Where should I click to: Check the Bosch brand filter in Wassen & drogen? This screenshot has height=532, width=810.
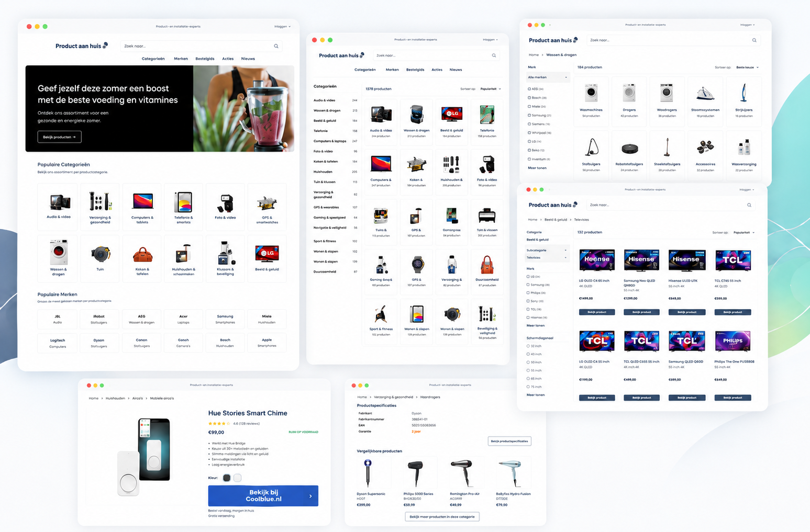point(529,98)
